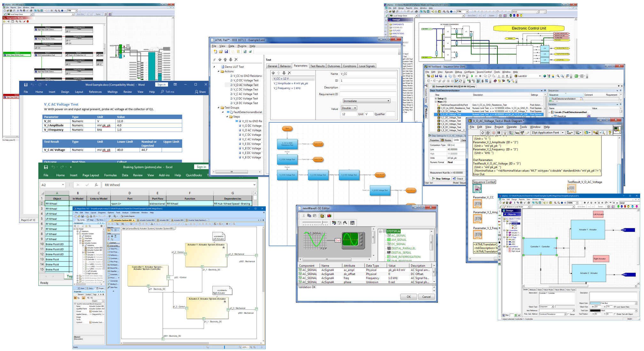
Task: Open the Excel Name Box dropdown at A2
Action: [63, 185]
